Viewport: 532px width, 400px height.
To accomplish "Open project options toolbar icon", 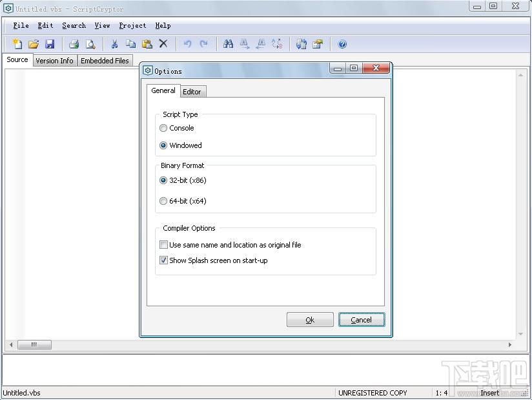I will pos(318,44).
